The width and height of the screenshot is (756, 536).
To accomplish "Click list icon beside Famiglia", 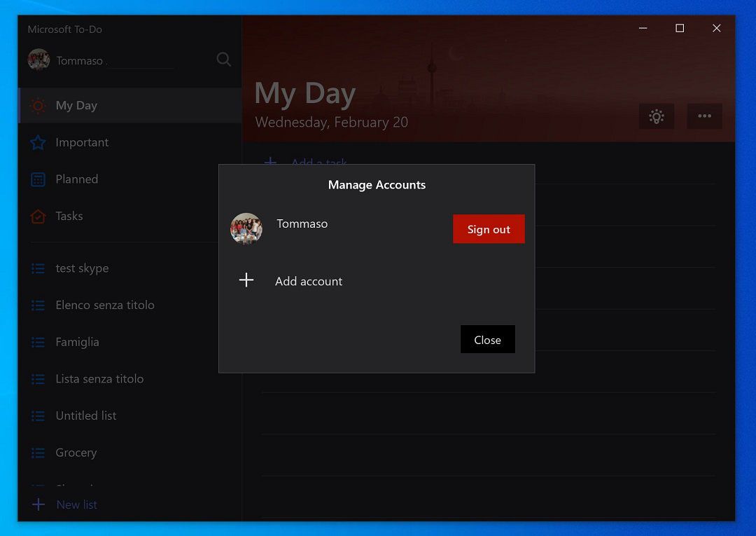I will (x=38, y=342).
